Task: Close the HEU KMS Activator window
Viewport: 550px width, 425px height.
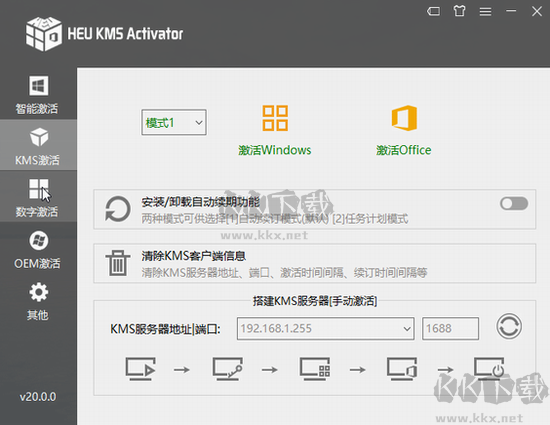Action: 537,11
